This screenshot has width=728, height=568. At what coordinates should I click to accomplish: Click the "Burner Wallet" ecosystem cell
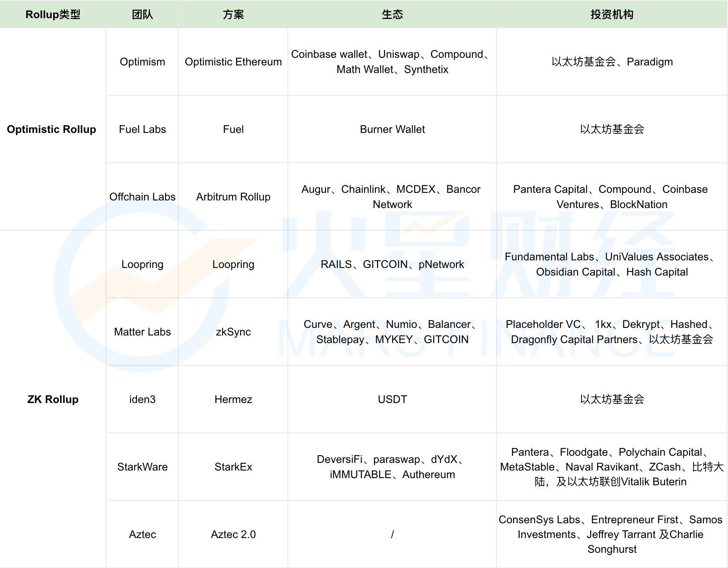click(x=392, y=129)
